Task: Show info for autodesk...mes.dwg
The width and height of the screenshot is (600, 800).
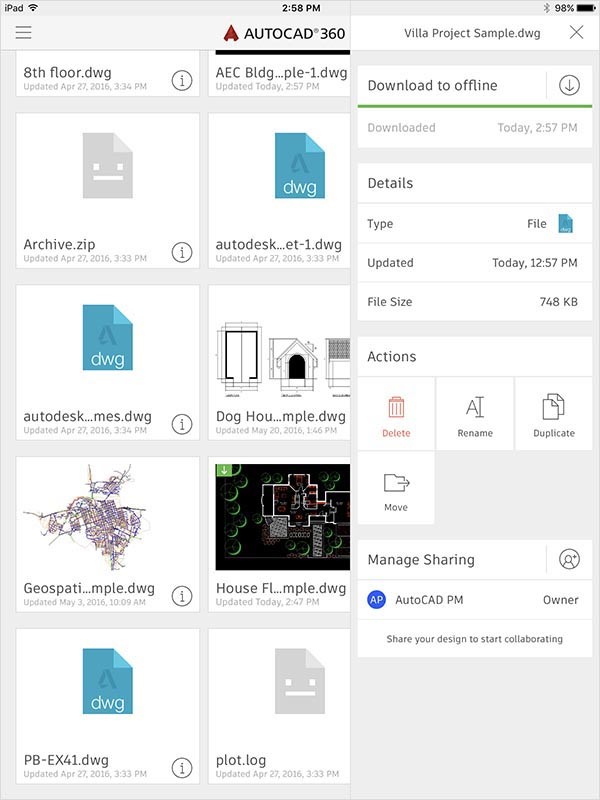Action: click(182, 424)
